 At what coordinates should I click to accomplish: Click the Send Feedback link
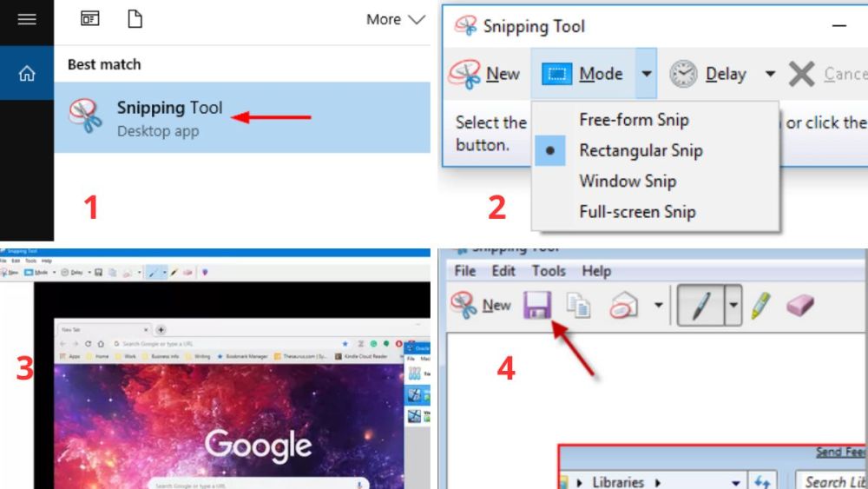tap(841, 452)
